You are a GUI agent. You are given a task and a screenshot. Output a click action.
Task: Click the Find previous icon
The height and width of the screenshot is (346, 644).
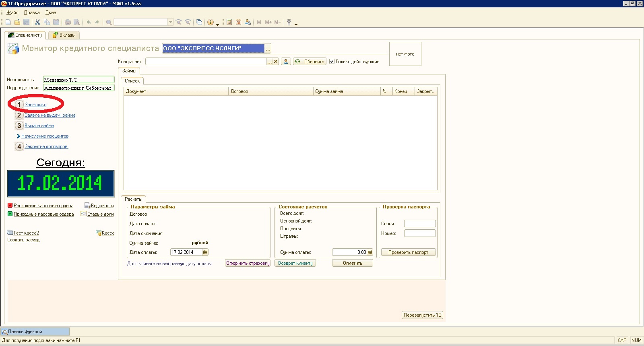coord(188,22)
